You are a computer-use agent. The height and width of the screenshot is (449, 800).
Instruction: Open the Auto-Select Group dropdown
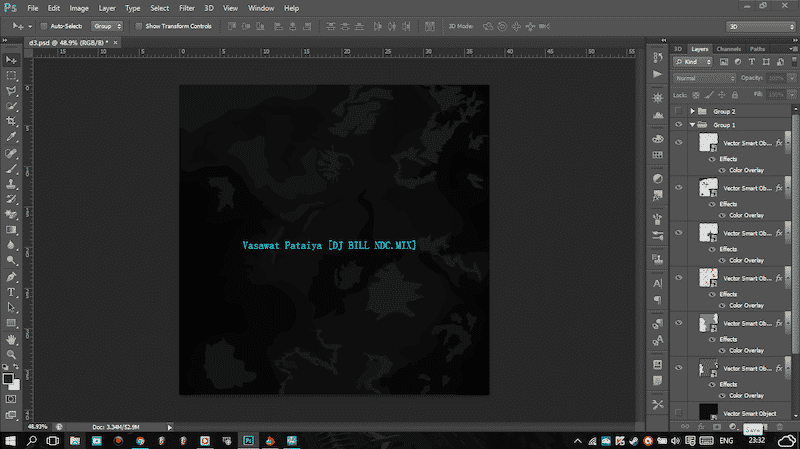(x=107, y=26)
